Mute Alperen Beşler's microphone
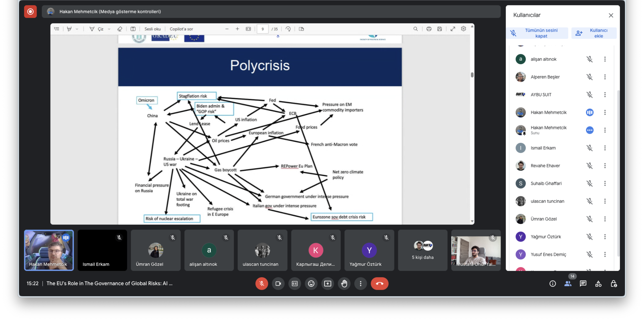The width and height of the screenshot is (644, 321). (x=589, y=77)
